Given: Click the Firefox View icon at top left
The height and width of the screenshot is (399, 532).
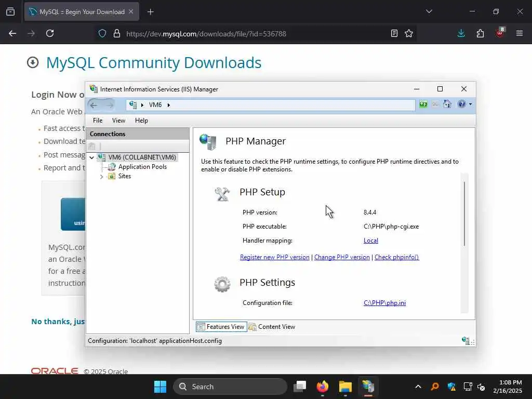Looking at the screenshot, I should point(10,12).
